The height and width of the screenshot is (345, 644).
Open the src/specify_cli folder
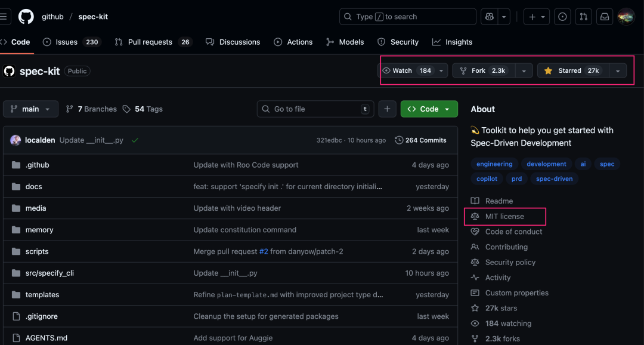tap(49, 273)
